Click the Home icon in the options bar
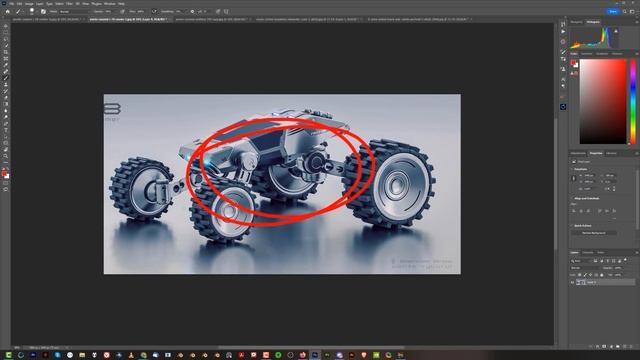The image size is (640, 360). [7, 11]
